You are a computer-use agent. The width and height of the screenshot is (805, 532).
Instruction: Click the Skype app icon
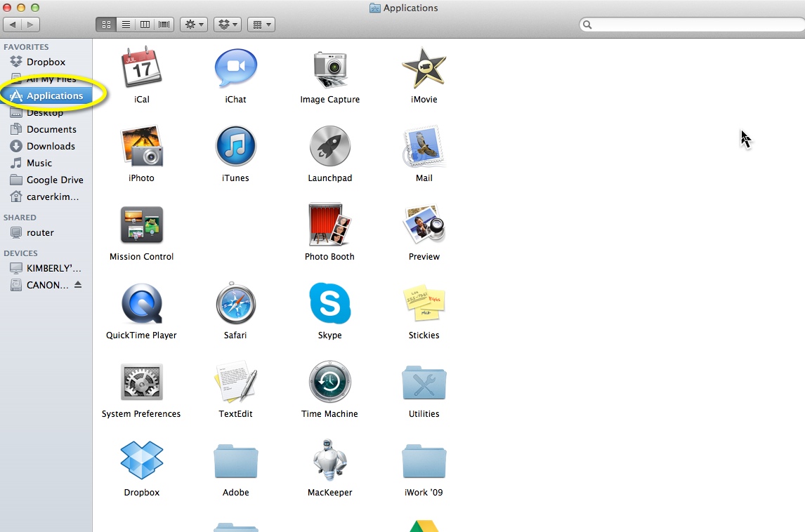click(x=330, y=303)
